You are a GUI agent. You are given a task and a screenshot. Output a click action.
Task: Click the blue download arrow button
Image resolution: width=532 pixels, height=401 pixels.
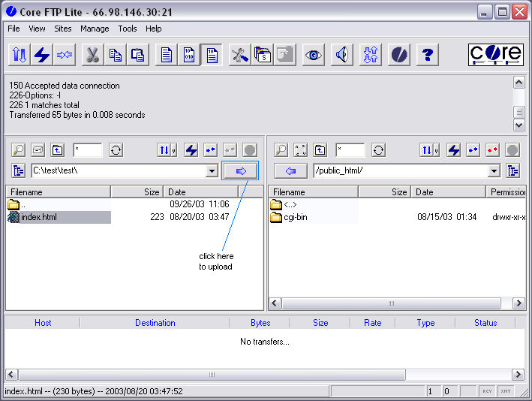click(x=291, y=171)
